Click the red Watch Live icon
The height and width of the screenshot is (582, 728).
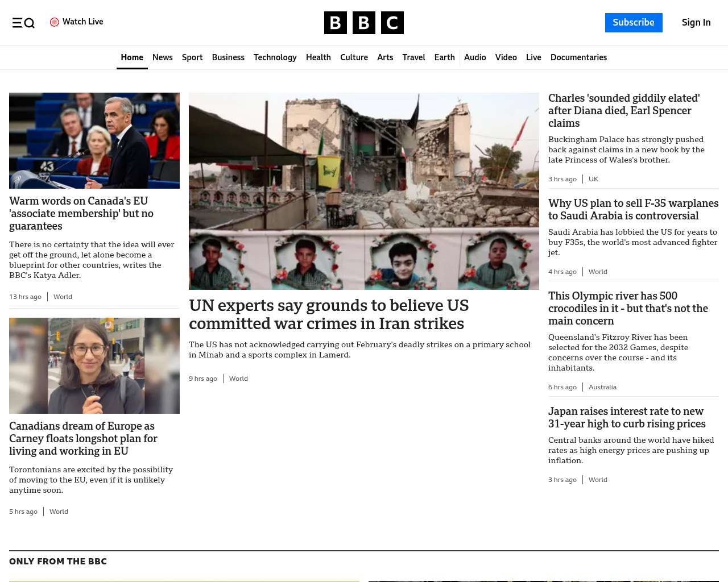click(x=55, y=22)
